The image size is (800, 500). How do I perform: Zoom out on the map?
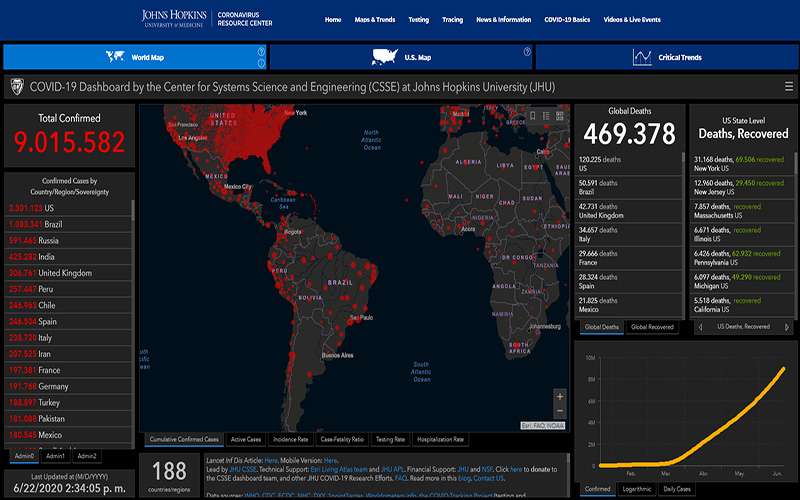tap(559, 411)
